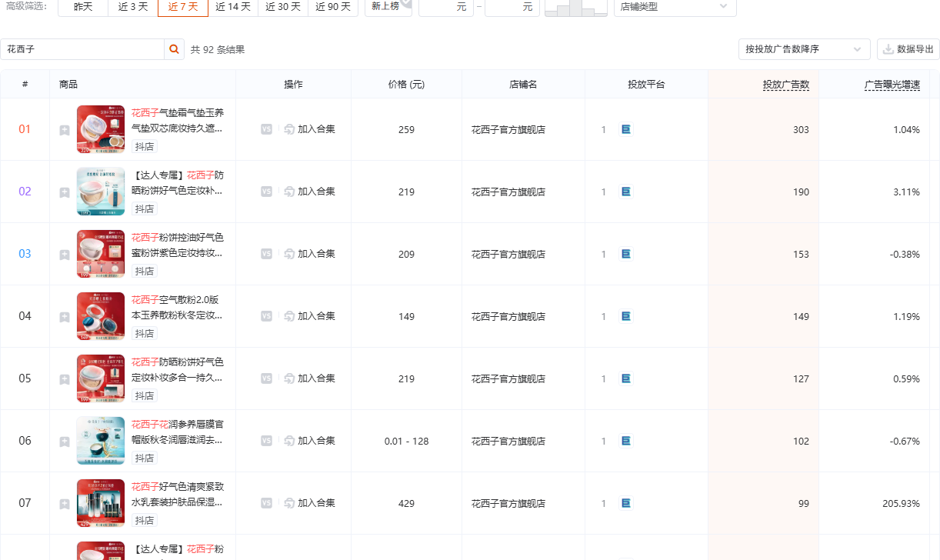This screenshot has height=560, width=940.
Task: Click VS compare icon in row 04
Action: tap(266, 316)
